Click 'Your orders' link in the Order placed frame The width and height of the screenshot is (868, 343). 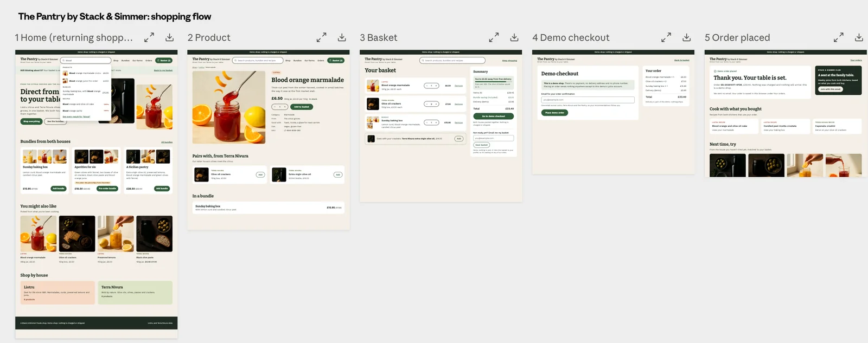coord(856,60)
